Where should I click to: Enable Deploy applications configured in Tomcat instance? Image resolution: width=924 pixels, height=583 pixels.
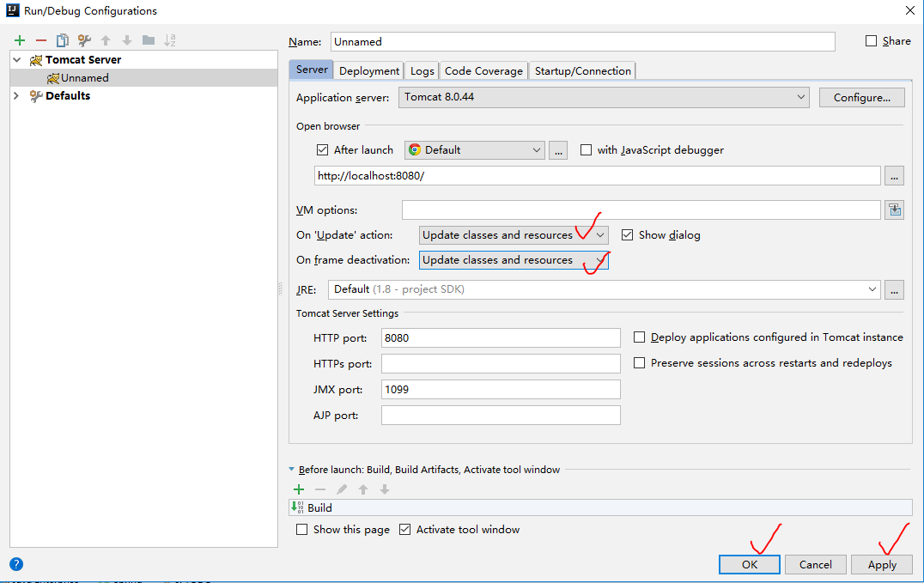coord(639,337)
